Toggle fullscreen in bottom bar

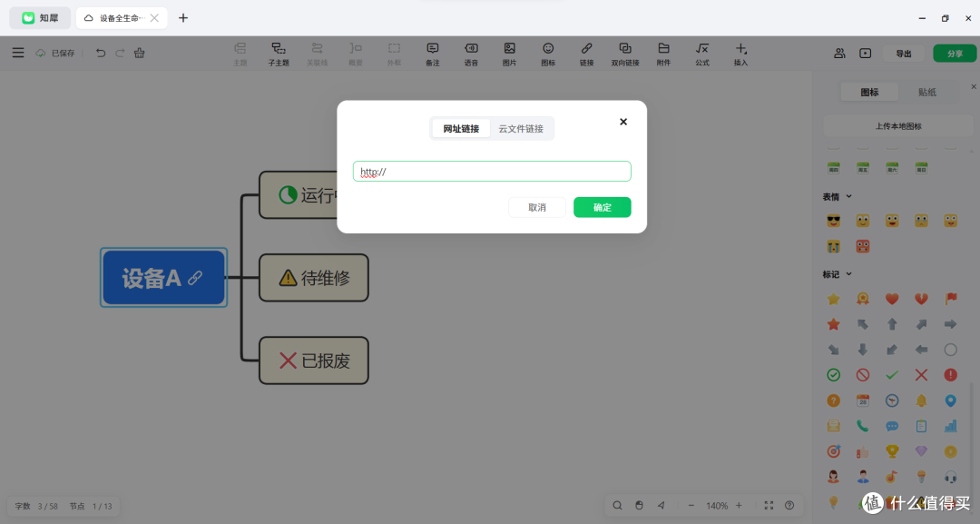(x=769, y=506)
